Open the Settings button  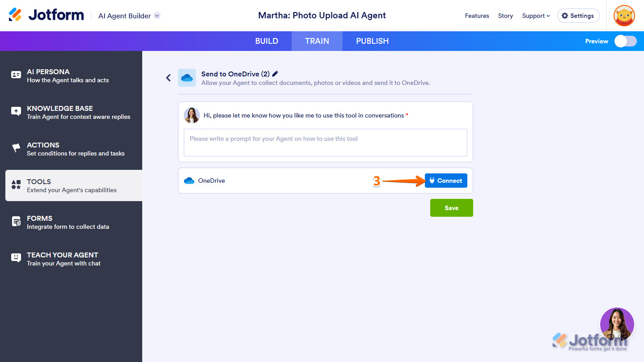click(x=578, y=16)
